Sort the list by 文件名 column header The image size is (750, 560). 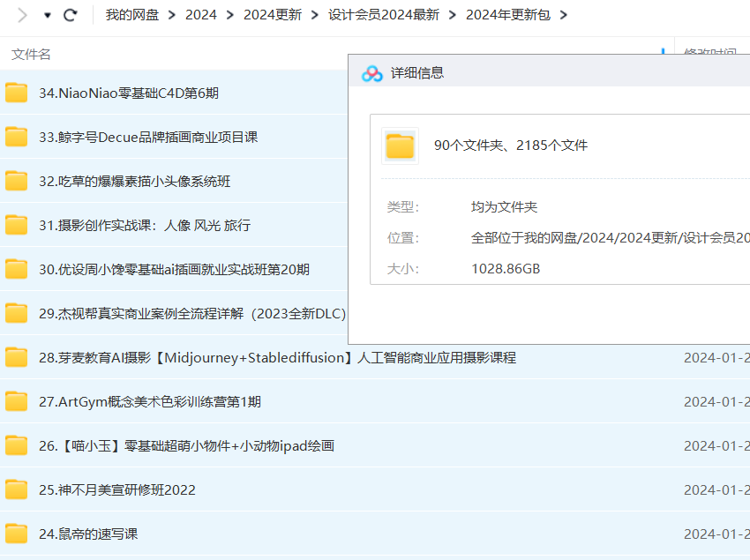[x=32, y=55]
